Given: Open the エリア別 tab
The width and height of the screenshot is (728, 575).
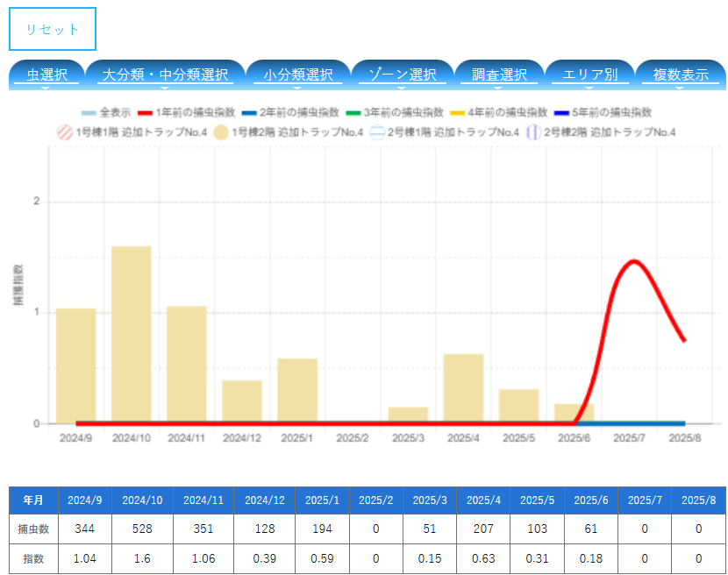Looking at the screenshot, I should [x=589, y=75].
